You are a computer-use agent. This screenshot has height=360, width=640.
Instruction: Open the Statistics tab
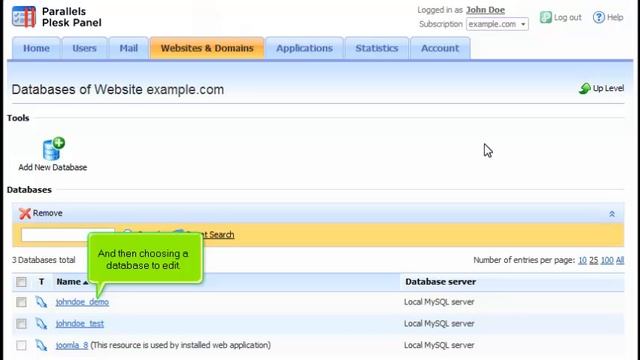coord(376,48)
